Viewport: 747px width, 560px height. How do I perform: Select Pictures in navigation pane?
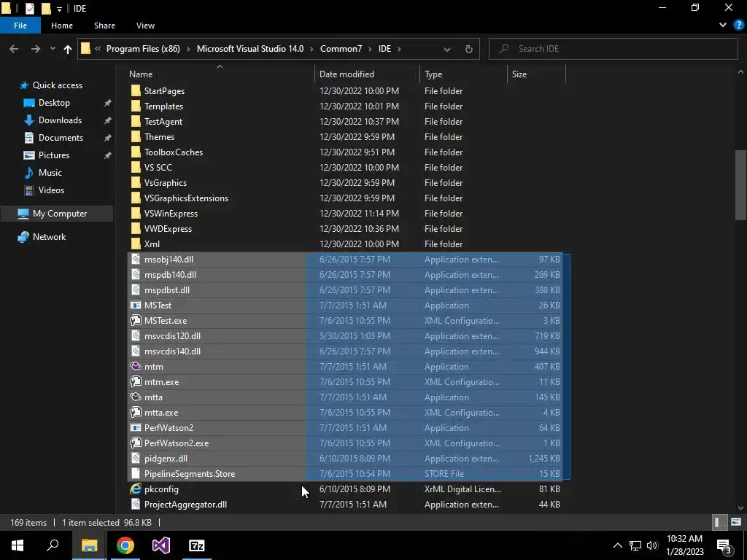54,155
